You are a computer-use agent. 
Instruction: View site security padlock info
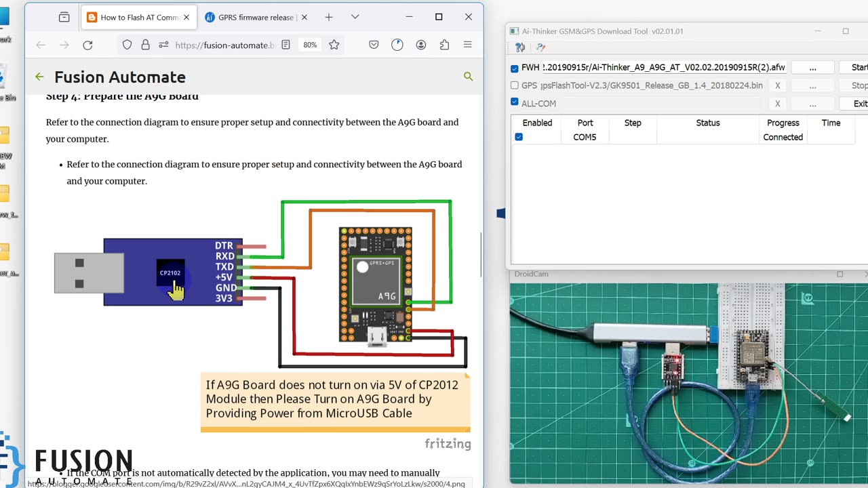(x=145, y=45)
